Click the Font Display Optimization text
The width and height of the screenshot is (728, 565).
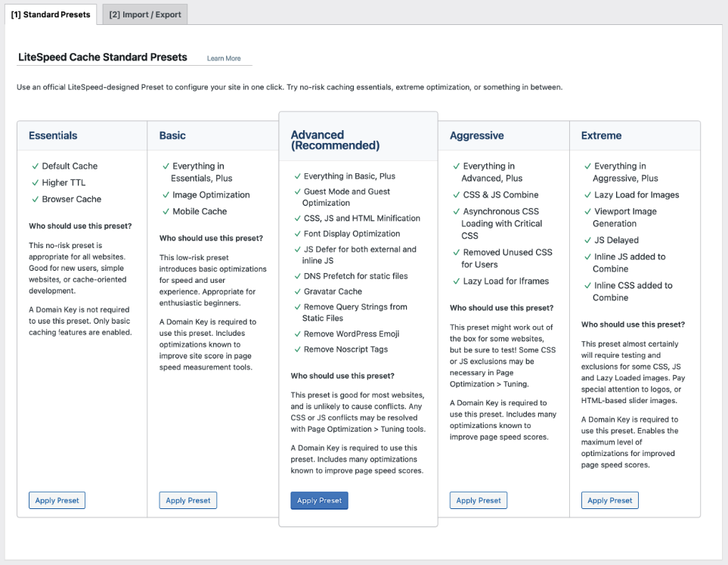pos(352,234)
